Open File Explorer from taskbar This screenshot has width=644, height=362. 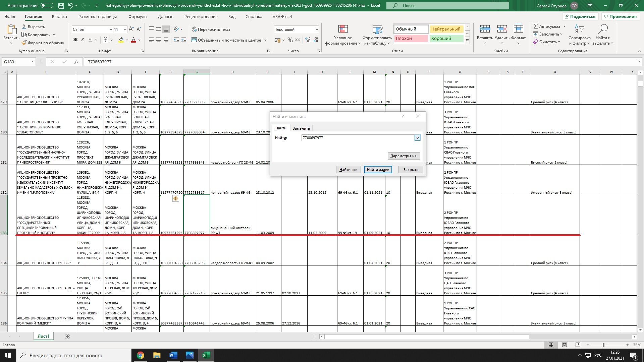click(157, 355)
